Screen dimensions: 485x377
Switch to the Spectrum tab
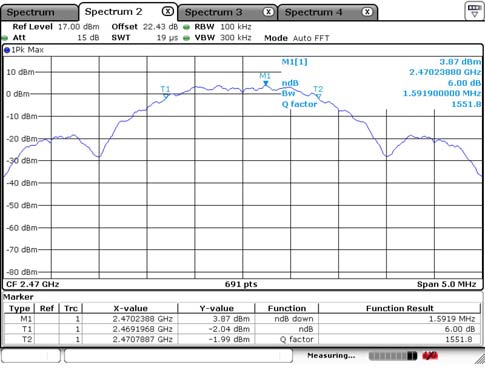tap(38, 13)
